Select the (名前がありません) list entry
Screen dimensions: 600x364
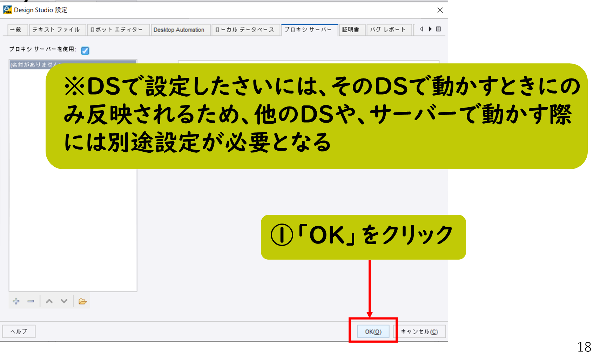tap(73, 65)
